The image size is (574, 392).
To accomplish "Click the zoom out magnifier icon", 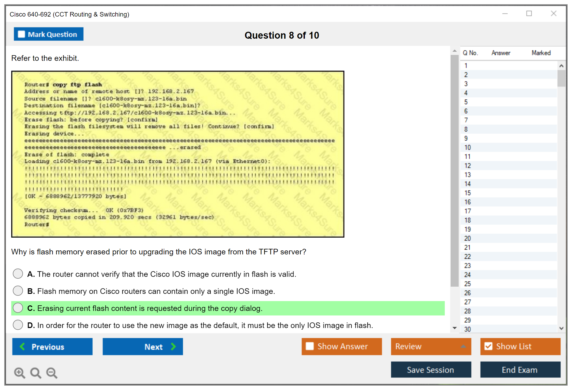I will [x=52, y=373].
